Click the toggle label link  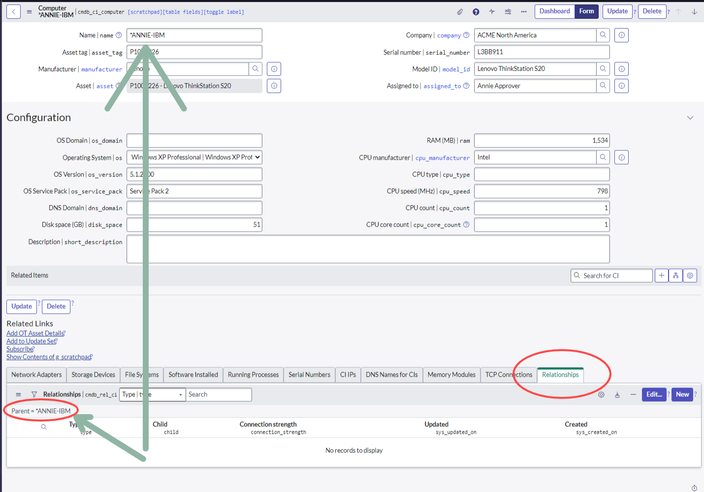tap(224, 12)
